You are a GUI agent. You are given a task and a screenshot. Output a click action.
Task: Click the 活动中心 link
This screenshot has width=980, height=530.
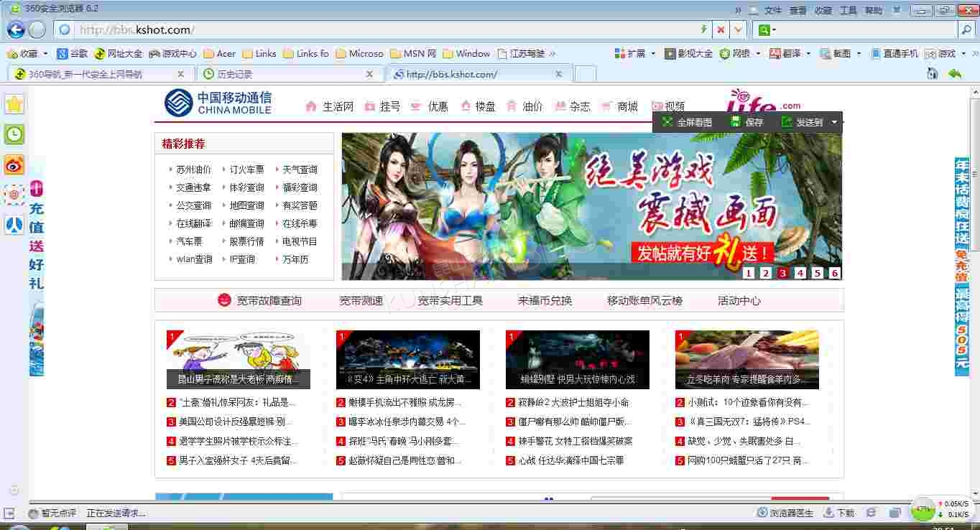[x=739, y=301]
